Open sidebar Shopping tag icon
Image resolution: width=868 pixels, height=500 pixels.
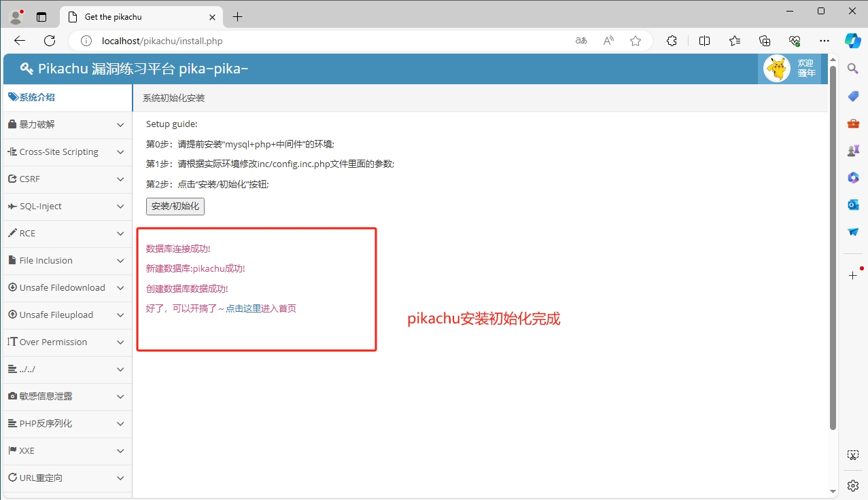point(853,96)
